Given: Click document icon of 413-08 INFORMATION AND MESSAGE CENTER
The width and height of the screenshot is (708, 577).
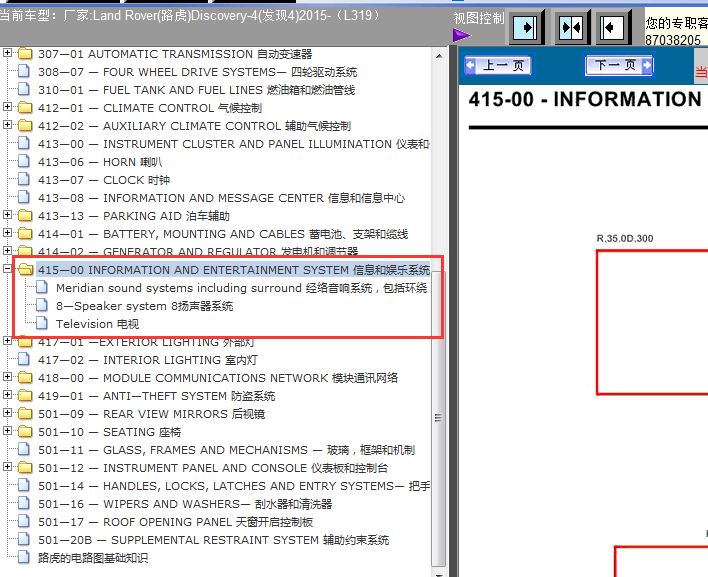Looking at the screenshot, I should click(23, 198).
